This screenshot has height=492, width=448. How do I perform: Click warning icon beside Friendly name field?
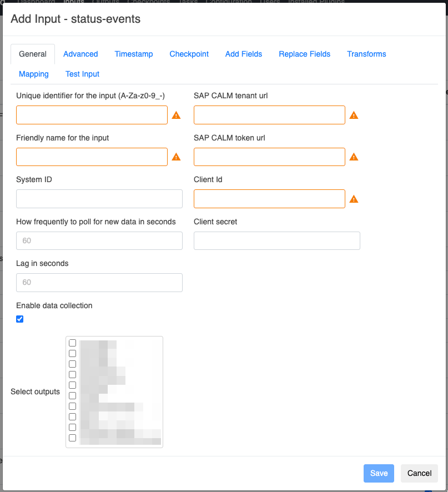[176, 157]
